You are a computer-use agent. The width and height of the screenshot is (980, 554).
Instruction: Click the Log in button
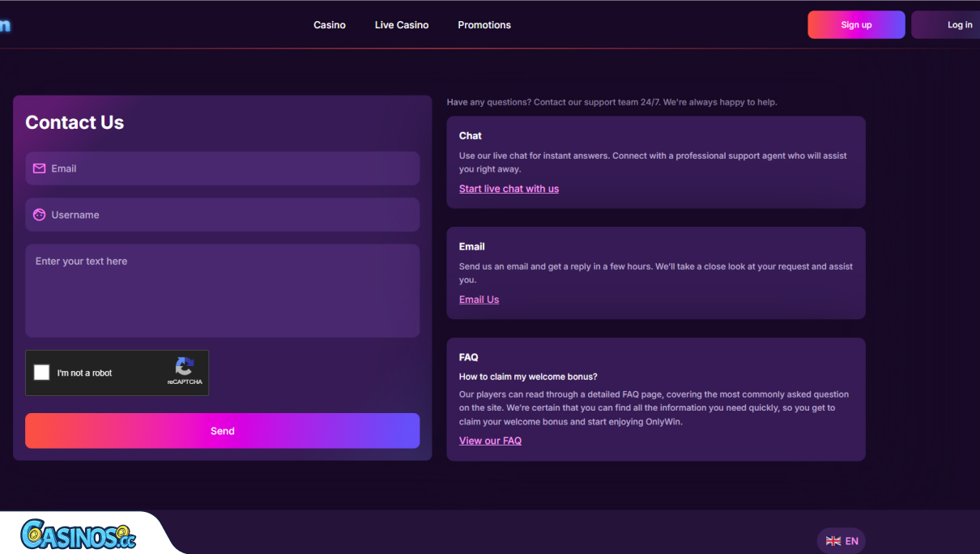point(948,25)
